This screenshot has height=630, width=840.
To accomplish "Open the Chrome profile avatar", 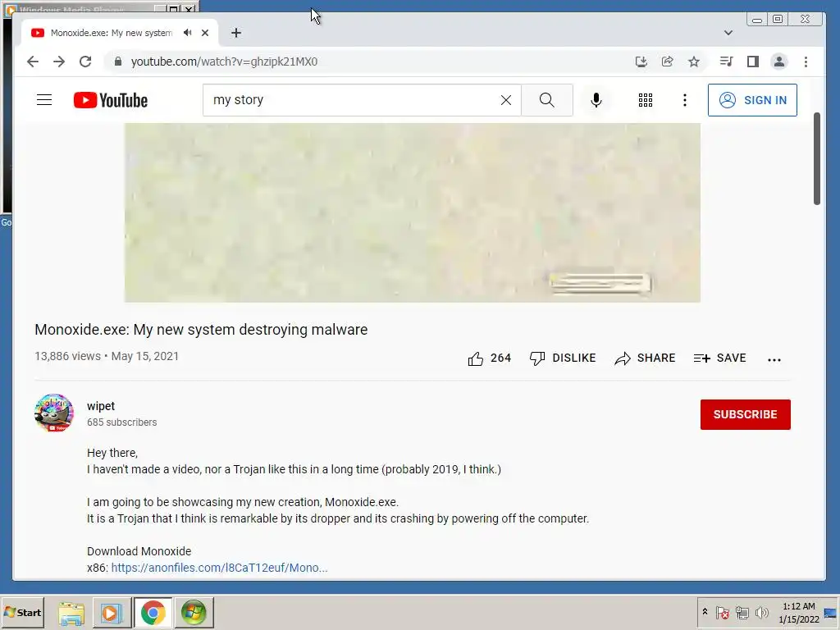I will [779, 62].
